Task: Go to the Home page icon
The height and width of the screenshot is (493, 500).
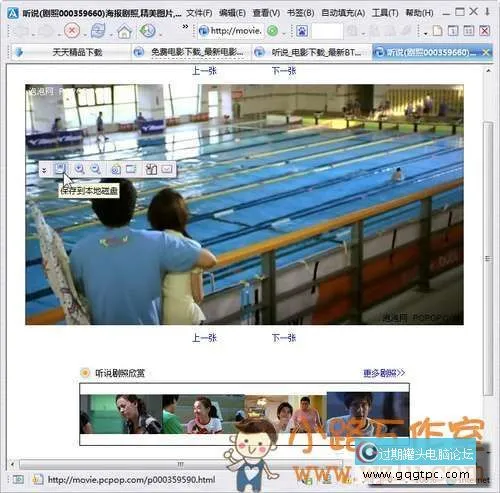Action: tap(124, 32)
